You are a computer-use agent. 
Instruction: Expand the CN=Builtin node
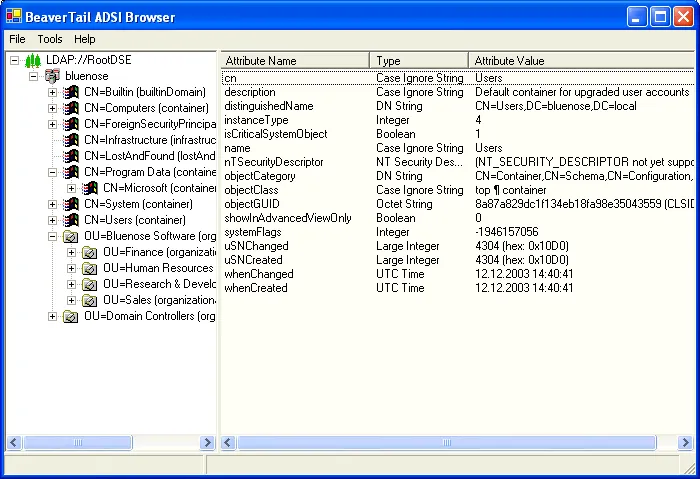point(53,92)
